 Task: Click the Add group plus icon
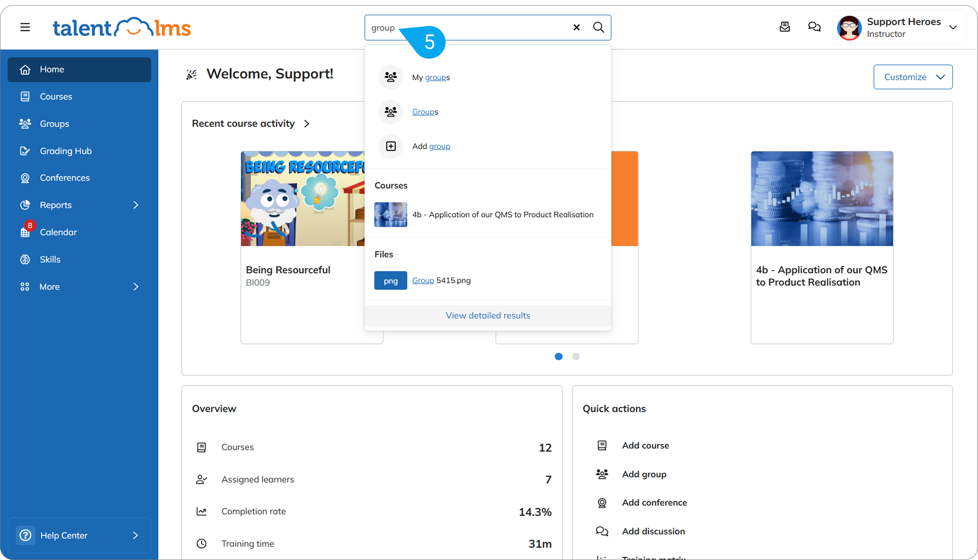[390, 146]
